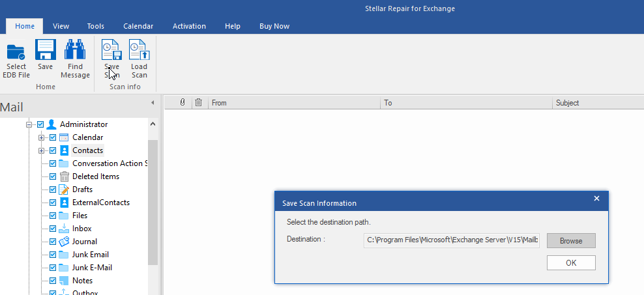Click the attachment paperclip column icon
The image size is (644, 295).
point(183,103)
